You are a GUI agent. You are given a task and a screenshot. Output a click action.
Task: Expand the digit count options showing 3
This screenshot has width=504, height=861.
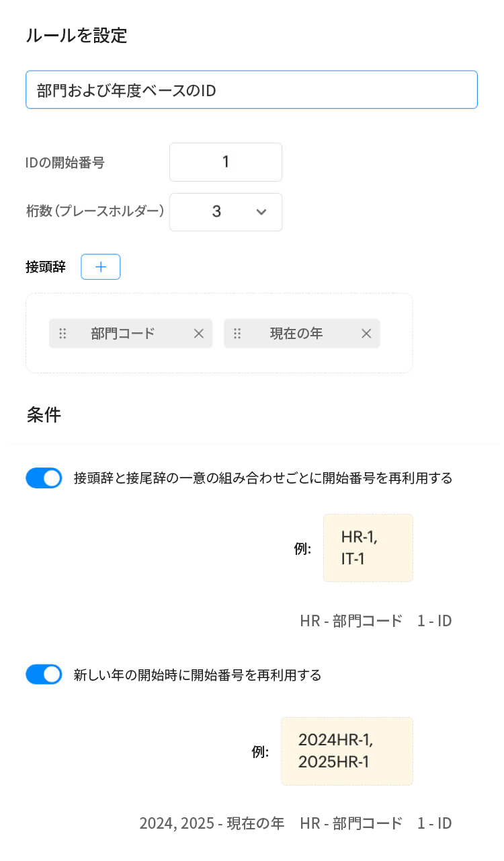tap(226, 212)
